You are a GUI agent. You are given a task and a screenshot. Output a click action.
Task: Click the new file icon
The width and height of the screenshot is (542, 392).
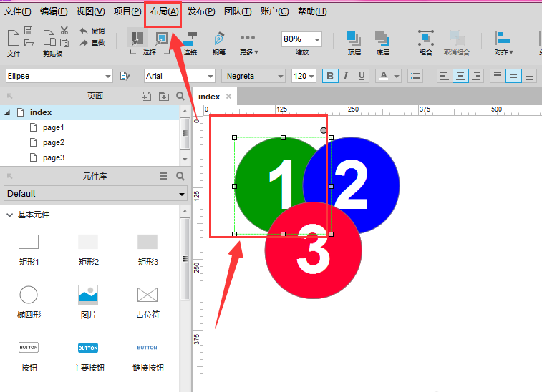[x=14, y=38]
